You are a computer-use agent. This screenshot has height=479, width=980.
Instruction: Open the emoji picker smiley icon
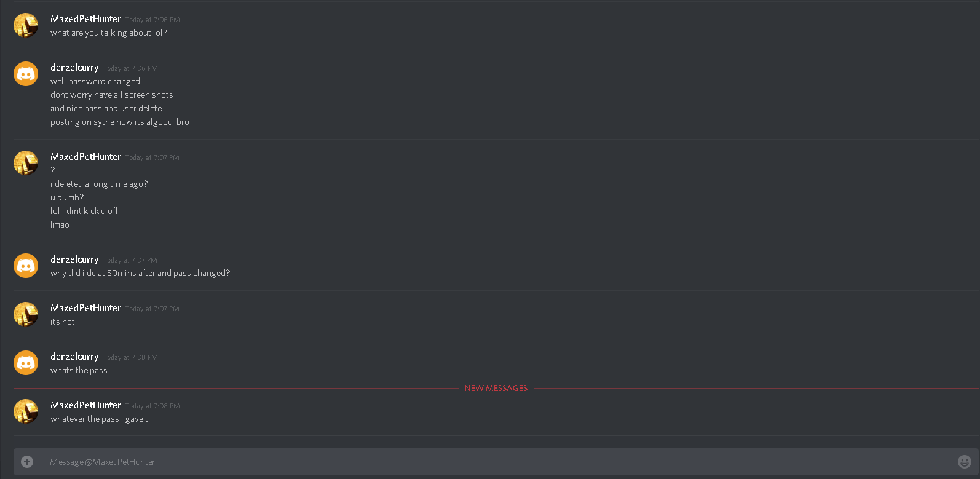(965, 462)
